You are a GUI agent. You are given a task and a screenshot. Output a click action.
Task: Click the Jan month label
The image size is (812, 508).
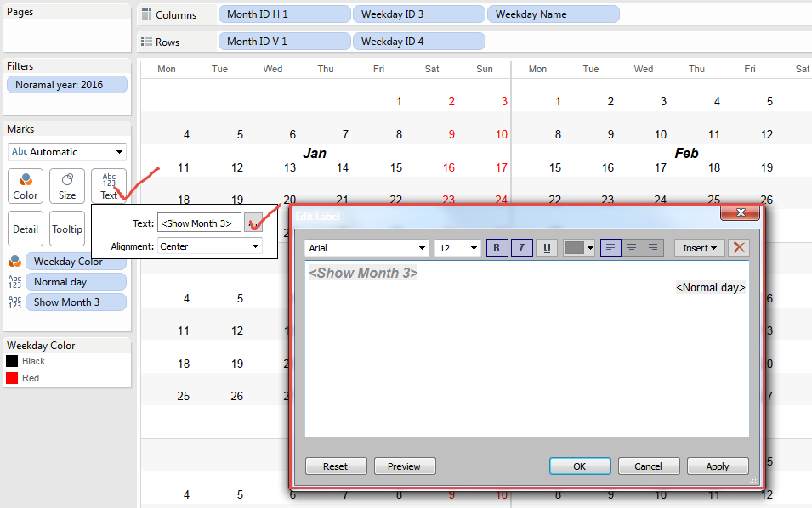point(315,153)
